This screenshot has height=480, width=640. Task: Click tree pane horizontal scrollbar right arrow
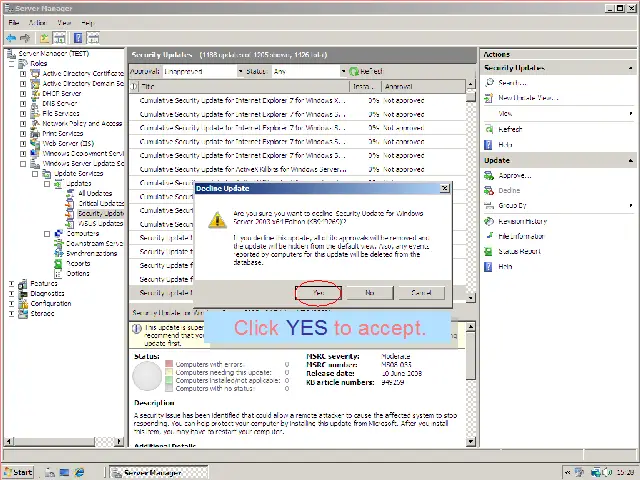coord(119,441)
